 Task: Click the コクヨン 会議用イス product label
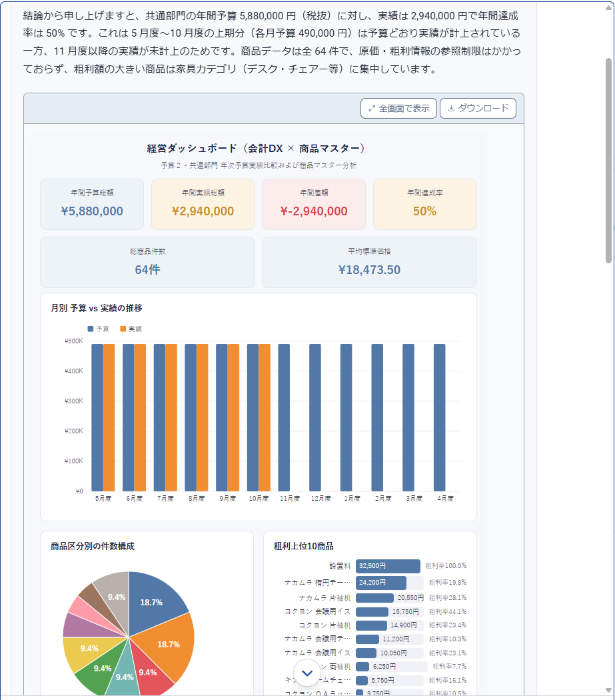[x=317, y=611]
